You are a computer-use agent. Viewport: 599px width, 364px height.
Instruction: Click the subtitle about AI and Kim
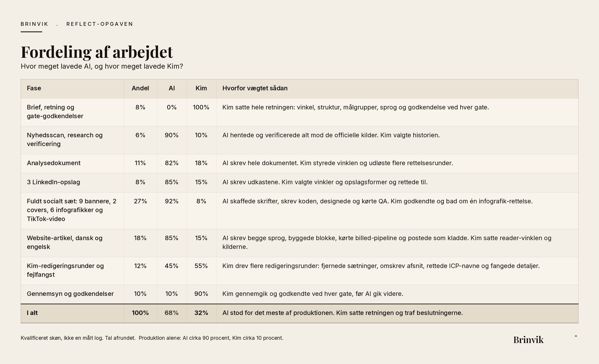point(102,66)
